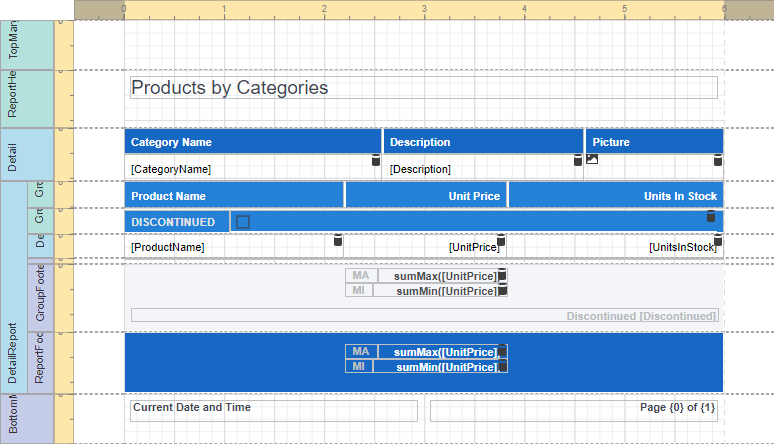Click data icon on the group footer sumMin field
The image size is (774, 444).
coord(502,290)
